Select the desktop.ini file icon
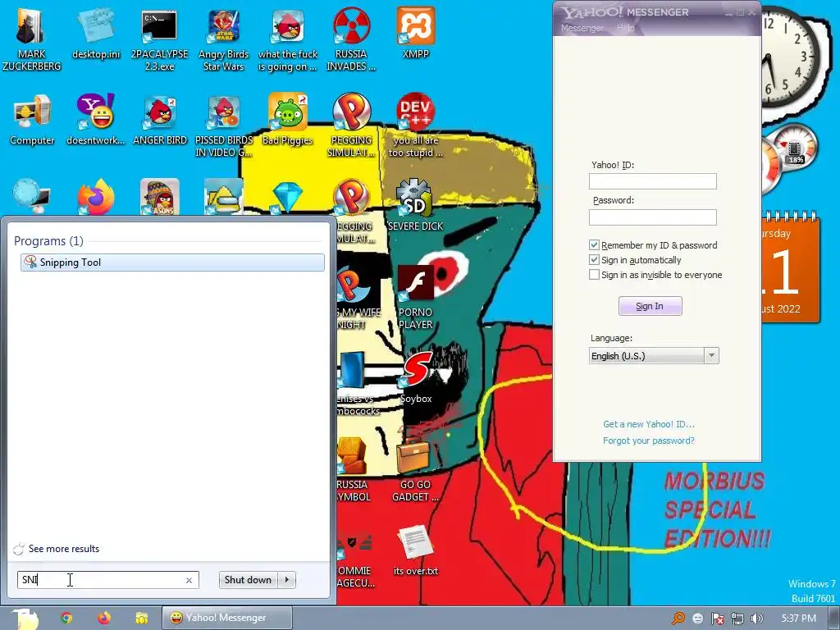This screenshot has height=630, width=840. click(96, 33)
